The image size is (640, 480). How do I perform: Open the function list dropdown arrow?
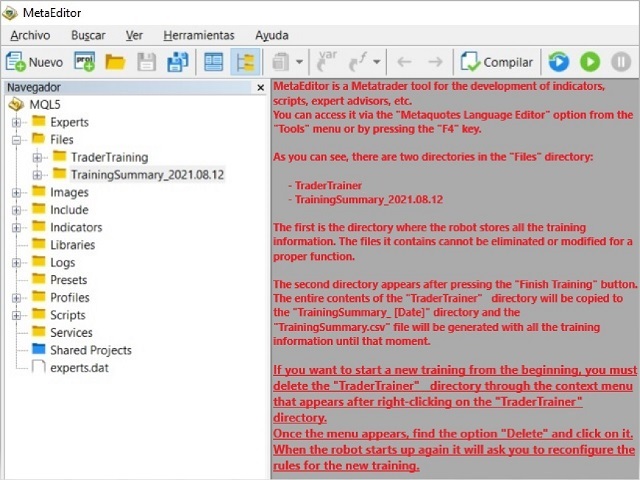pos(377,62)
